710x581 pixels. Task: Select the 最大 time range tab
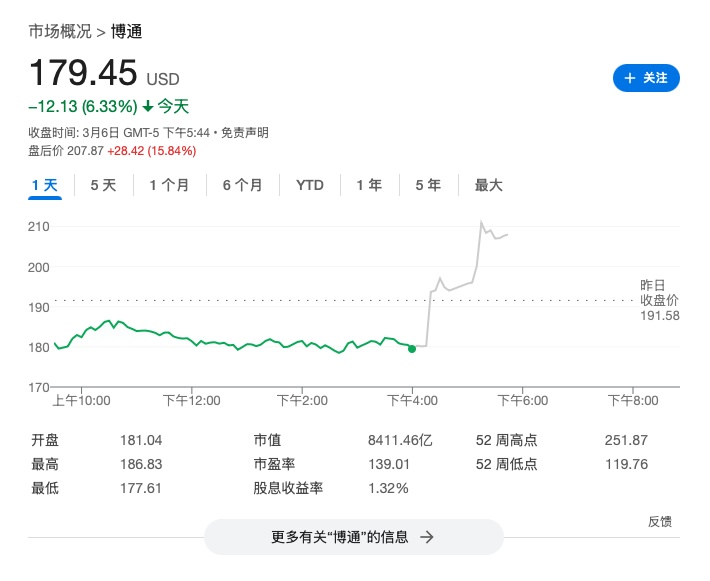click(488, 185)
